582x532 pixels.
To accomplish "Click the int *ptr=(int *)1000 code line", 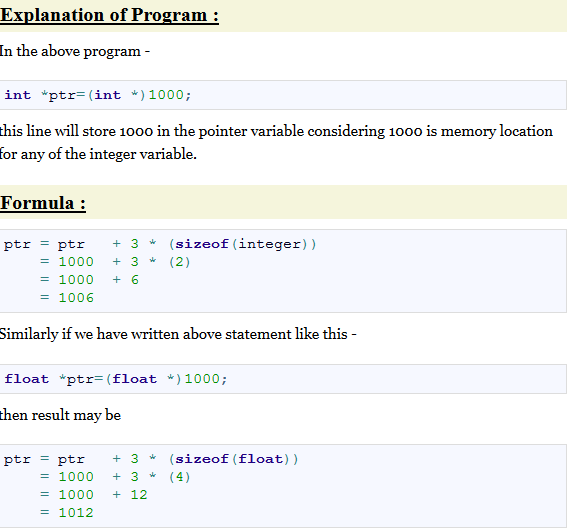I will click(x=98, y=95).
